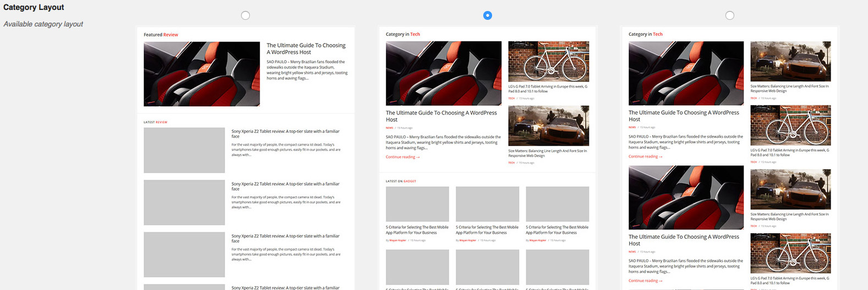
Task: Click 'Continue reading' link in middle layout
Action: coord(402,157)
